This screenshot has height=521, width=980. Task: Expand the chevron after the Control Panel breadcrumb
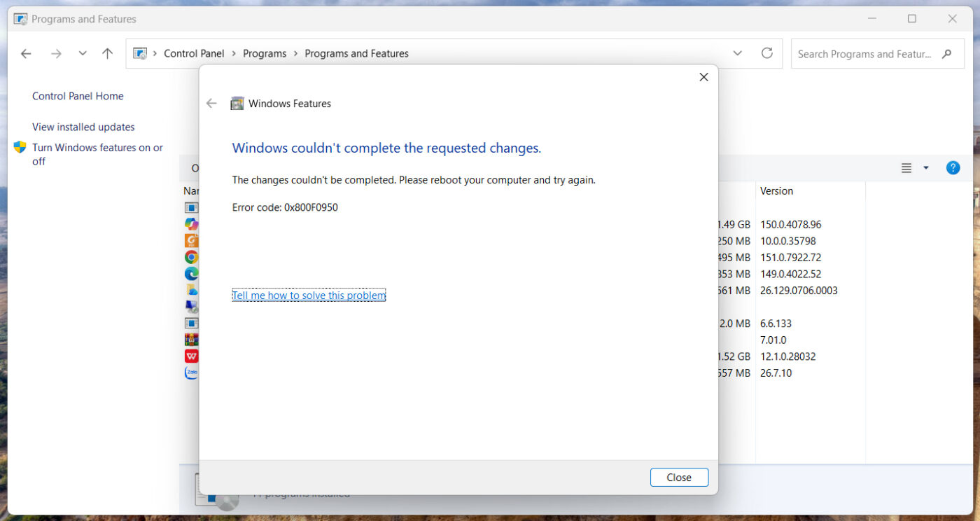point(233,53)
